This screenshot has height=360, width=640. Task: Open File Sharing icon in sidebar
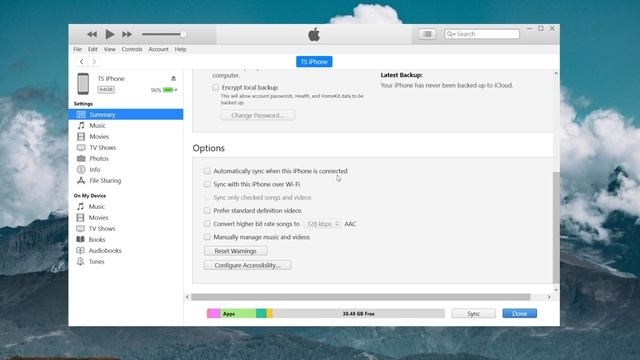(81, 180)
